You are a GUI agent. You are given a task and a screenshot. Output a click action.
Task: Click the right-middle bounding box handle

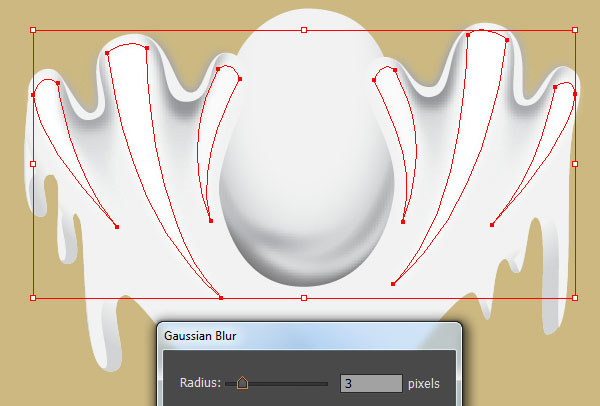pyautogui.click(x=575, y=164)
